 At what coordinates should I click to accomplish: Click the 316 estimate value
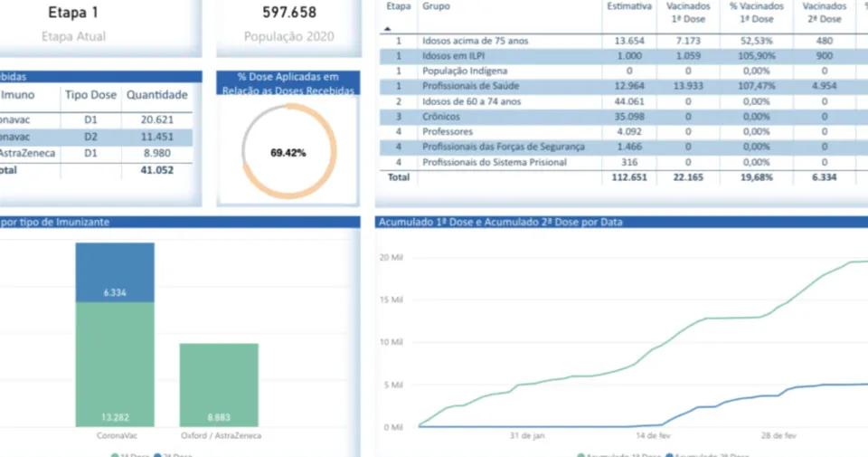(629, 162)
